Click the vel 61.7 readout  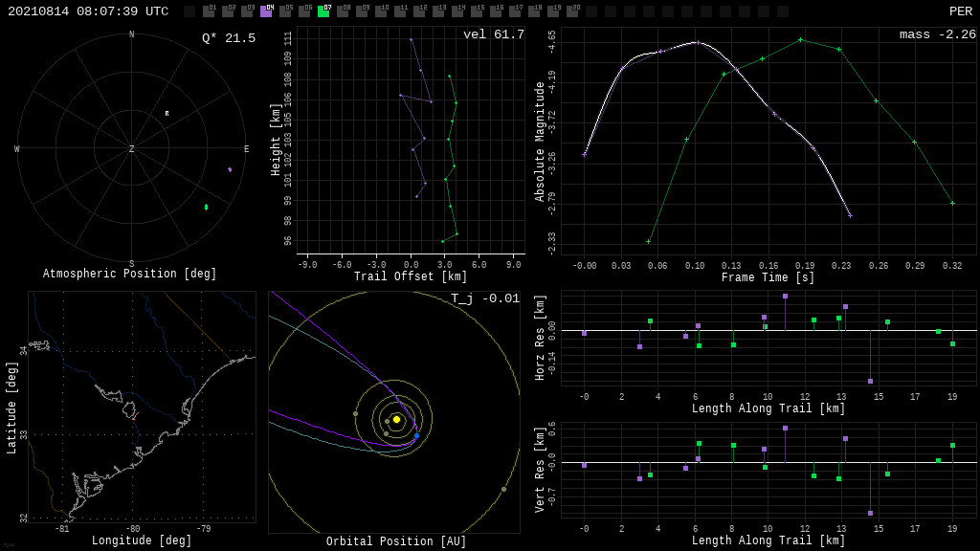pyautogui.click(x=493, y=34)
